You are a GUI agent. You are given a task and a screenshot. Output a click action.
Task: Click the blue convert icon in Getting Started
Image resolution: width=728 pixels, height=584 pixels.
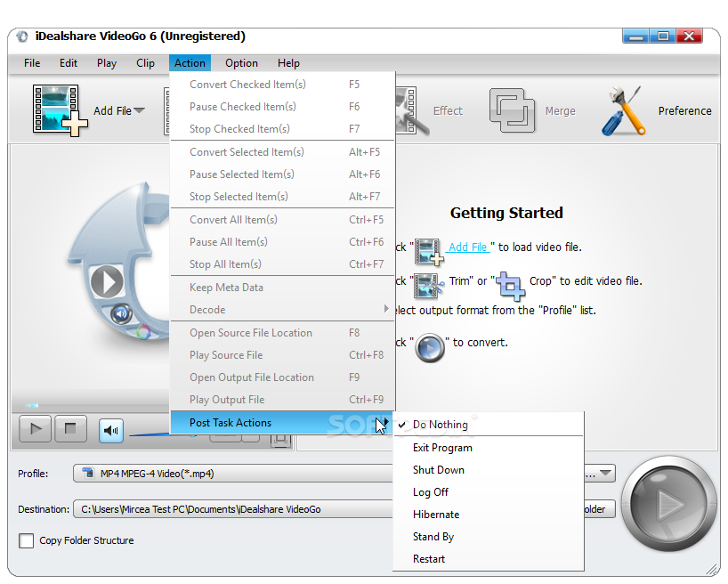coord(430,347)
